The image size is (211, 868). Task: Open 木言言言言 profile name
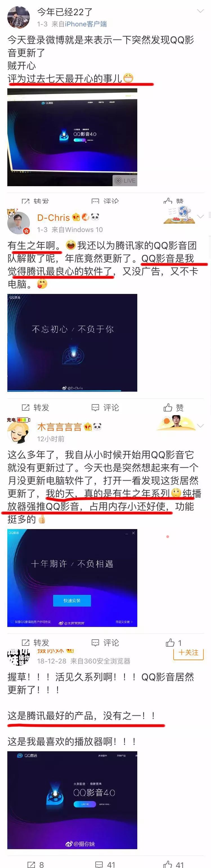point(59,427)
